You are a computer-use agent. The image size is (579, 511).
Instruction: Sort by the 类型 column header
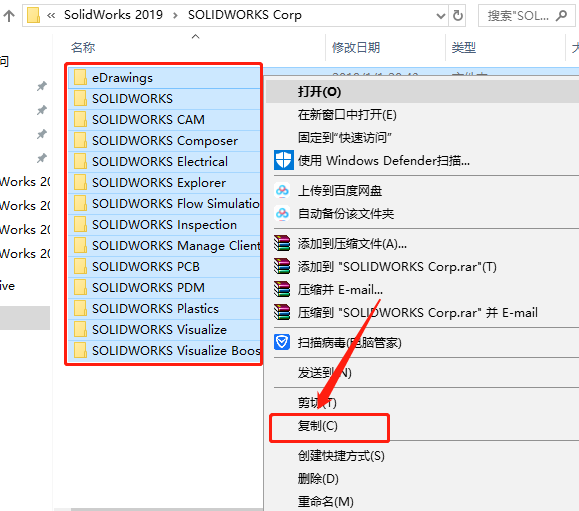464,48
